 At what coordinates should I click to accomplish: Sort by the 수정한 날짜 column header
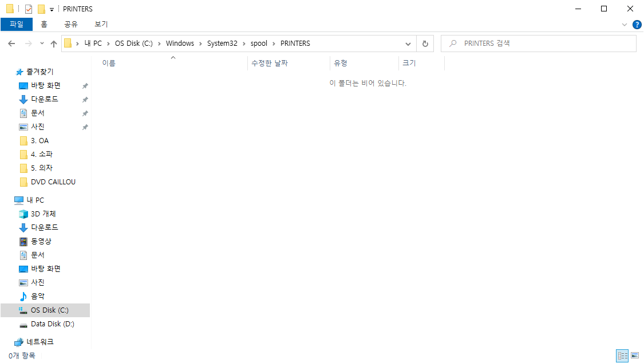click(x=289, y=63)
